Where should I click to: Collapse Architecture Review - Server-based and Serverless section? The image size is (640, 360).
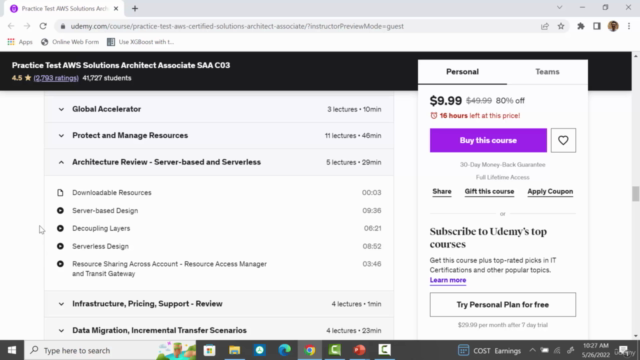point(219,162)
